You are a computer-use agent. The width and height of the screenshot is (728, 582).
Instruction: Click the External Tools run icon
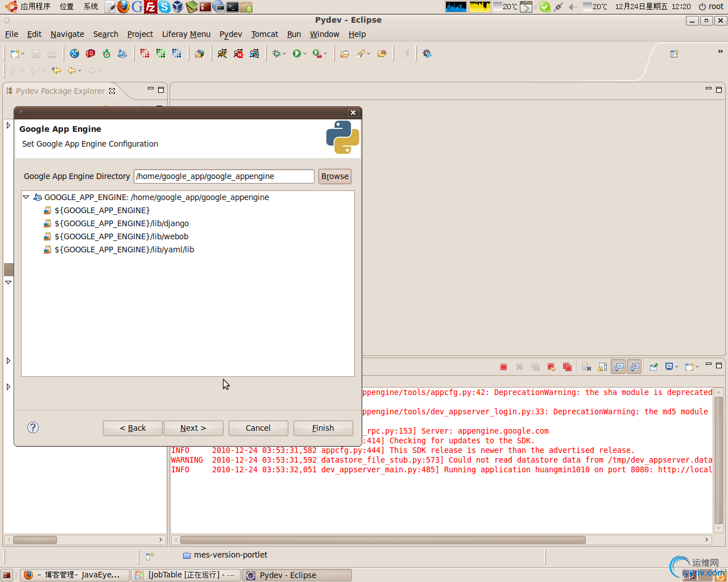pos(317,53)
